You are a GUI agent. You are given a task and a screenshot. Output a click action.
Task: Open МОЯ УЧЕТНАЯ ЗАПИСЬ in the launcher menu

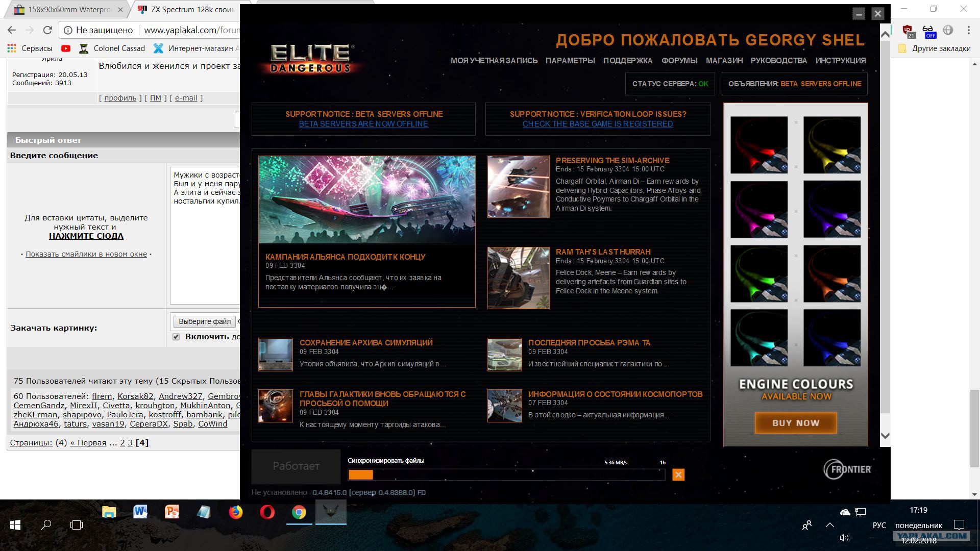pos(494,61)
